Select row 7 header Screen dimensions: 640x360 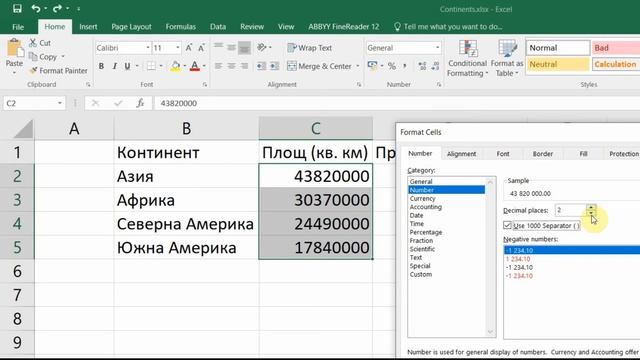click(17, 295)
